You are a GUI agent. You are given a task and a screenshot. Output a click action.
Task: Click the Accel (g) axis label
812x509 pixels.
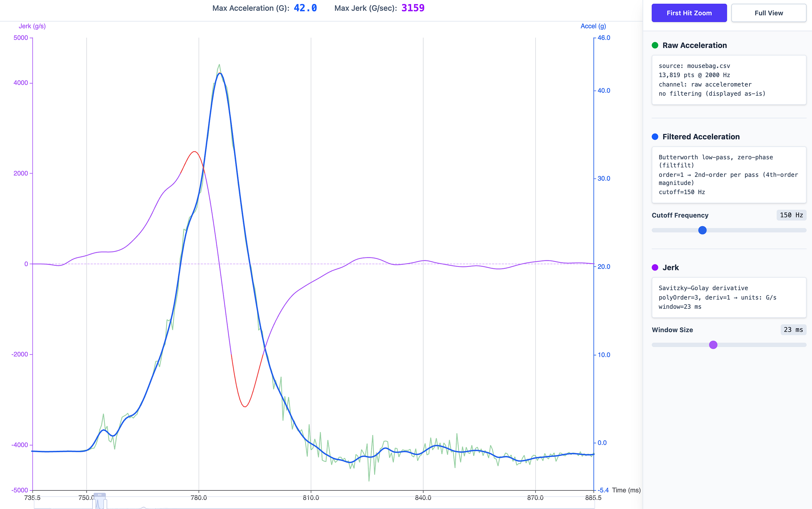coord(593,26)
